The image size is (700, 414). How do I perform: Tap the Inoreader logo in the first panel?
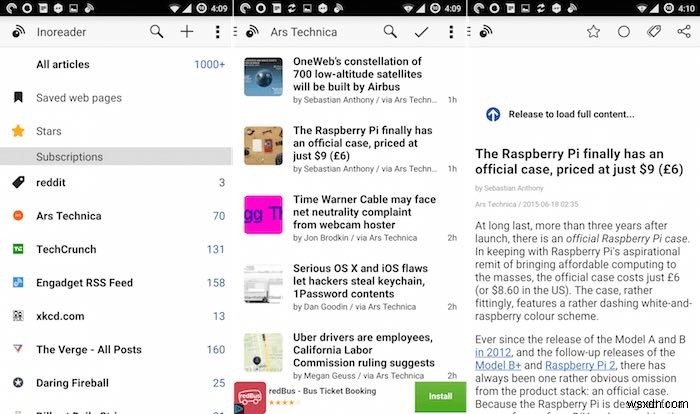click(x=18, y=32)
